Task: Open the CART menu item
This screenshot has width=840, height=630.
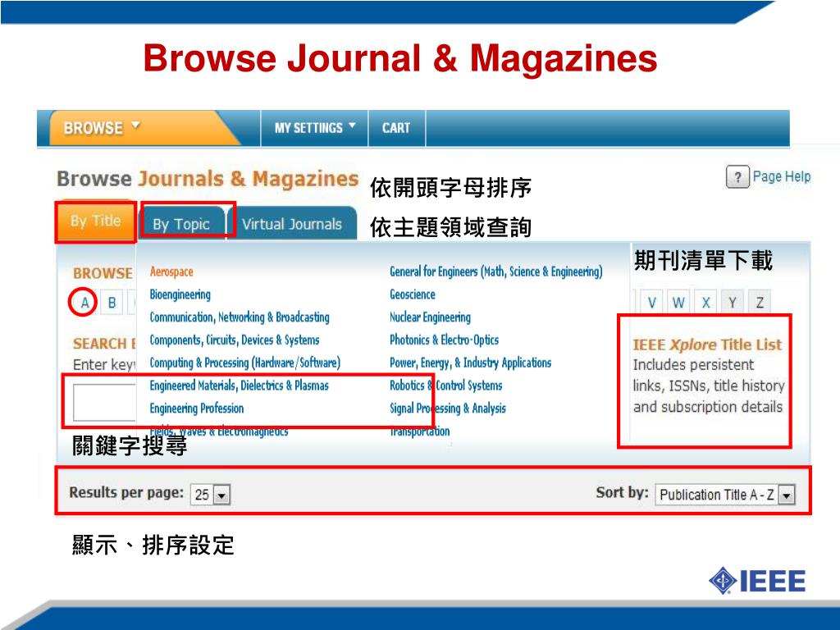Action: click(x=396, y=128)
